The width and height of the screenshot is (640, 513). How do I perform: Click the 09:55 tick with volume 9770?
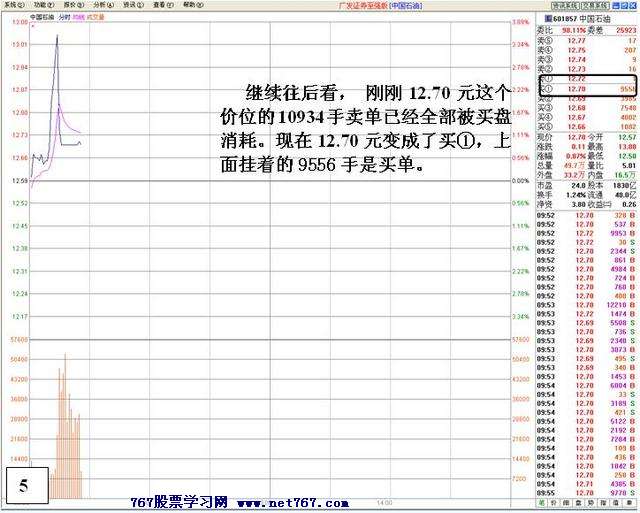[x=586, y=493]
